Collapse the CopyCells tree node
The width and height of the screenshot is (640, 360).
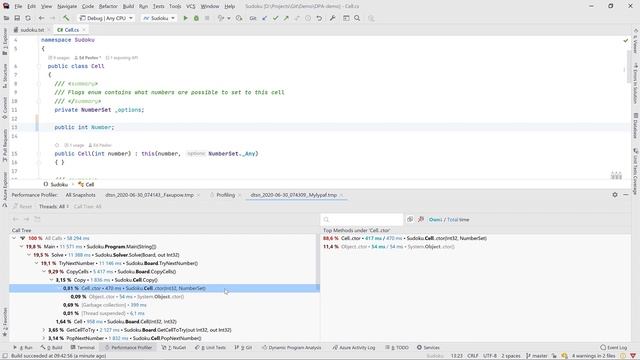[x=44, y=271]
